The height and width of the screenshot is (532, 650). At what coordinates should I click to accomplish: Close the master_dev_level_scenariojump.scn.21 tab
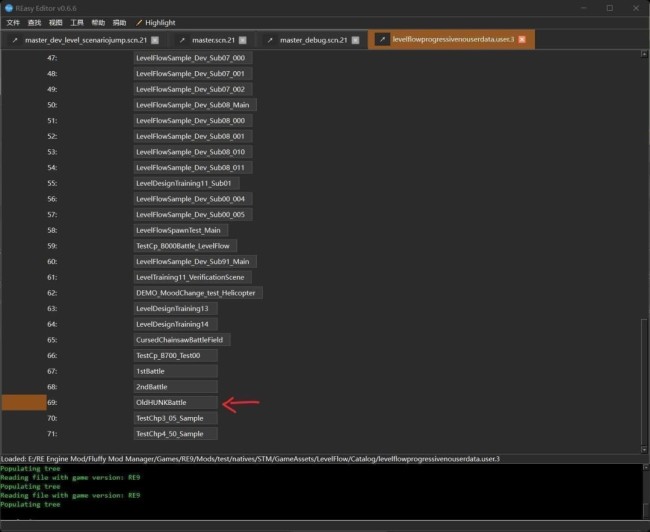tap(155, 40)
